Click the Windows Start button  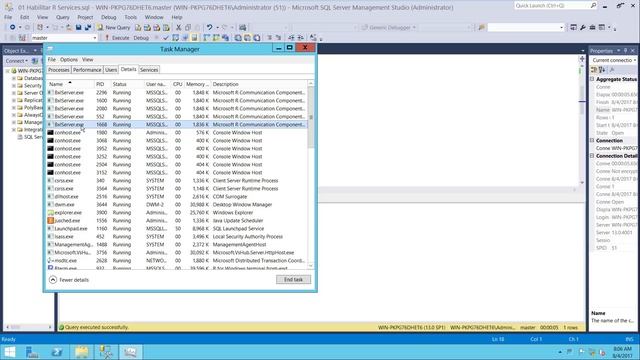point(9,352)
